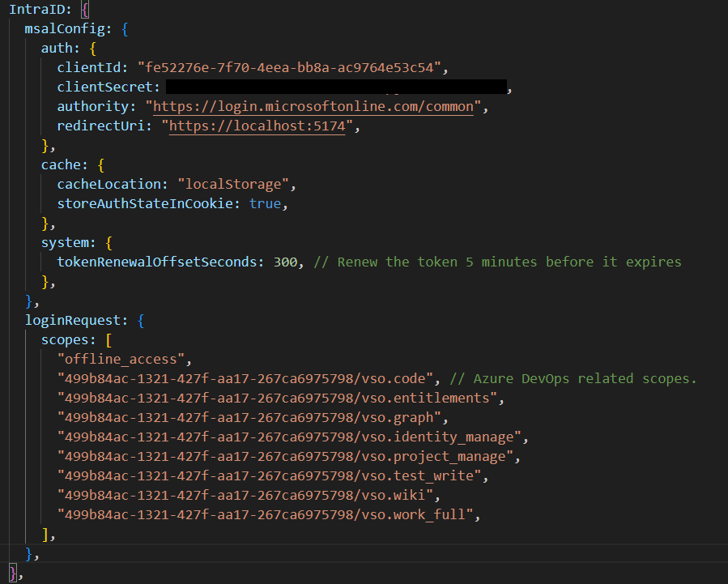Click the clientSecret property name
728x584 pixels.
[105, 87]
